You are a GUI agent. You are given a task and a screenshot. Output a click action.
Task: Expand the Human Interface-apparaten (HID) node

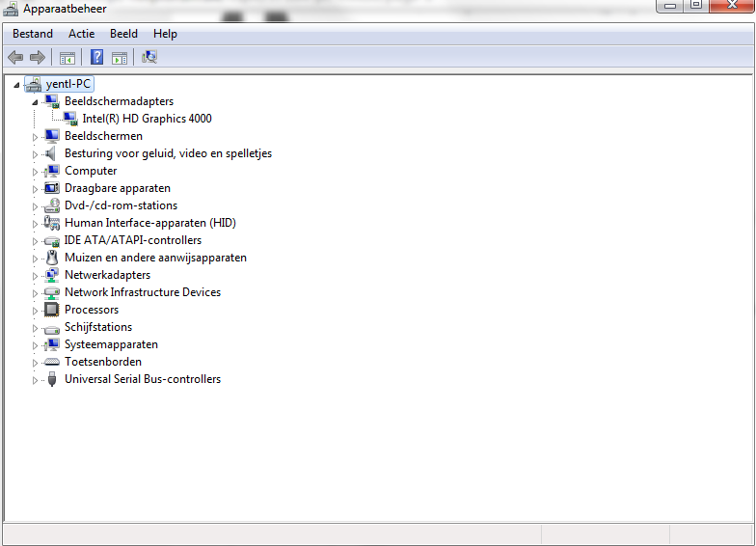click(x=35, y=224)
